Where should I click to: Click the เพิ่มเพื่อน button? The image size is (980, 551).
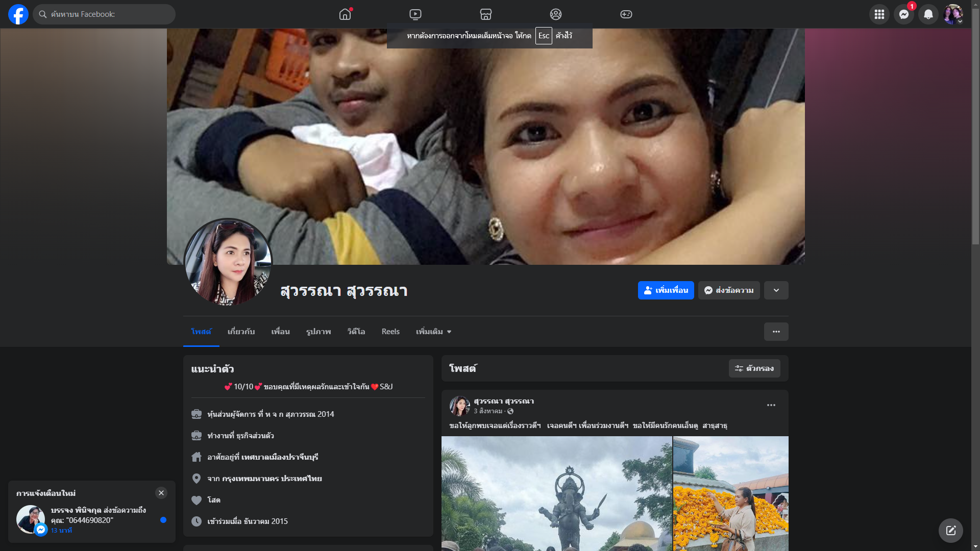pos(666,290)
